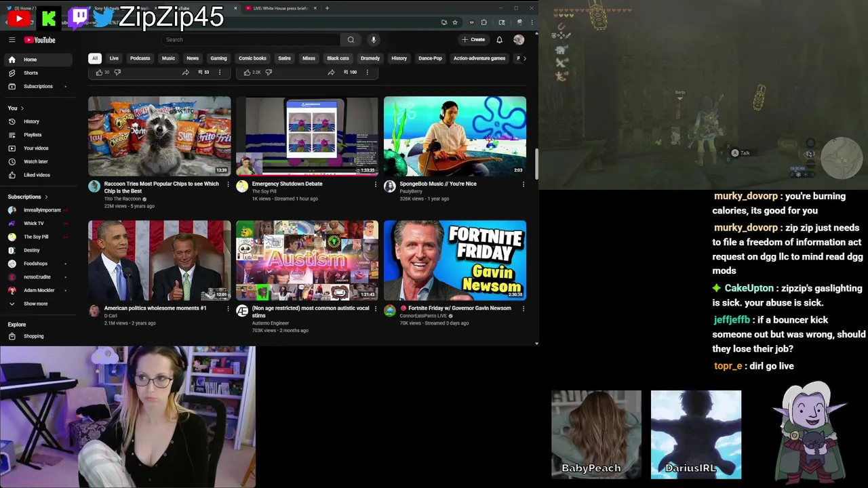Open the Whick TV subscription channel
868x488 pixels.
pos(39,224)
